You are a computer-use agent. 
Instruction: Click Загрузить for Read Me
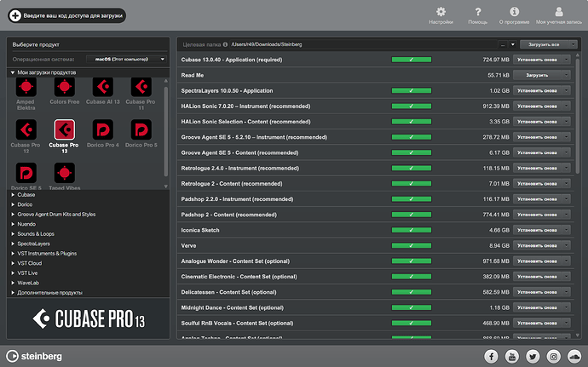click(537, 75)
